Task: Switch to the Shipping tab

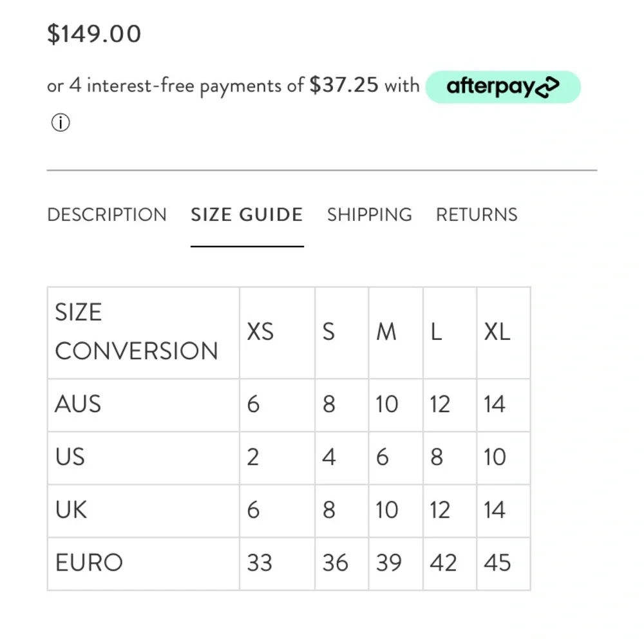Action: [370, 215]
